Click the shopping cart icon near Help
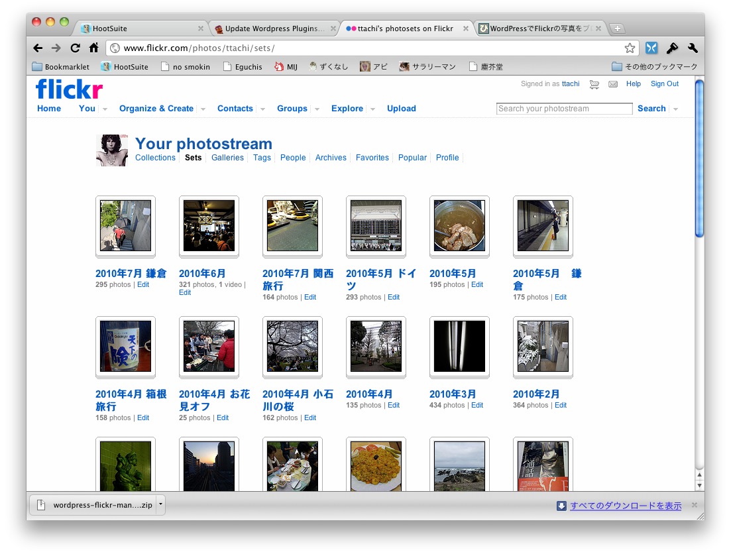The width and height of the screenshot is (731, 560). (x=594, y=84)
